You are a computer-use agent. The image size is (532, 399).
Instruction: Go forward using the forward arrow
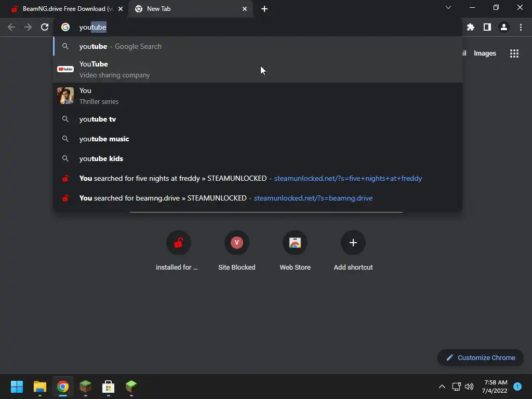28,27
